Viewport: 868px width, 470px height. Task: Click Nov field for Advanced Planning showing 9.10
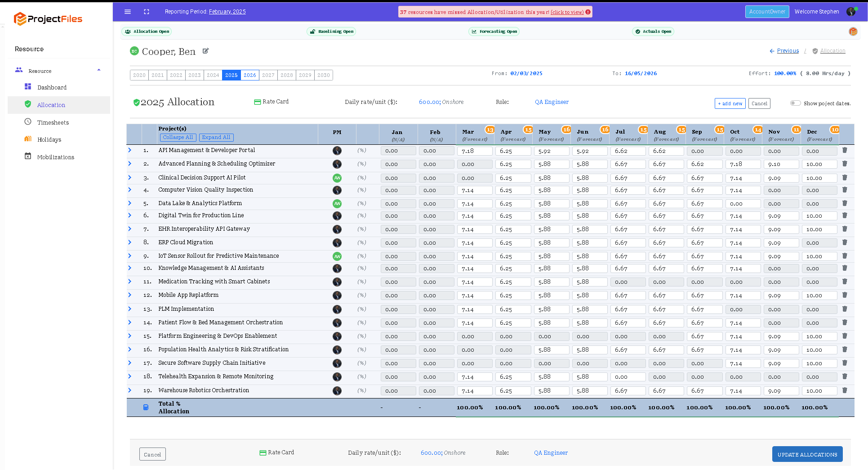781,165
